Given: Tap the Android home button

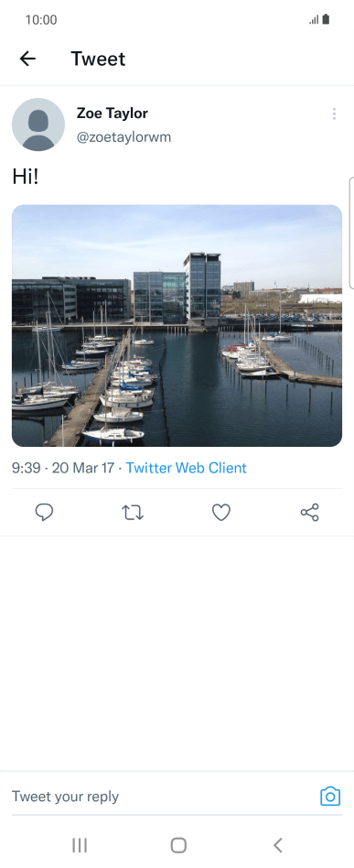Looking at the screenshot, I should [178, 845].
